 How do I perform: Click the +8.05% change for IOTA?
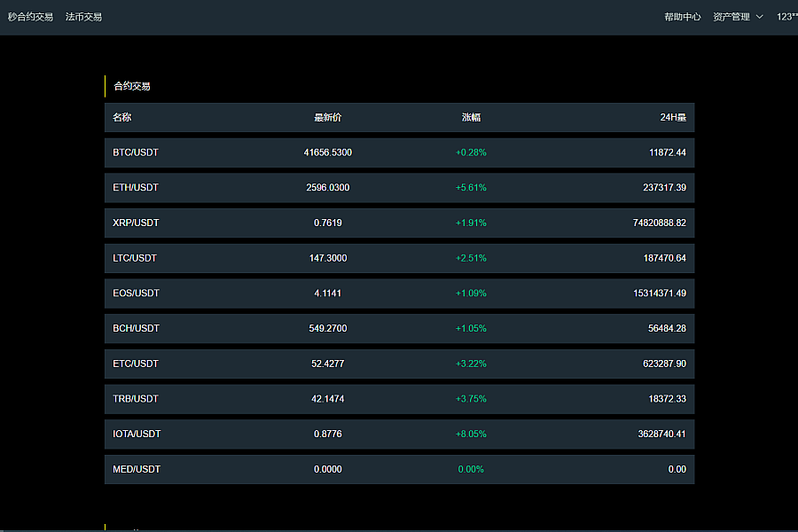tap(472, 434)
